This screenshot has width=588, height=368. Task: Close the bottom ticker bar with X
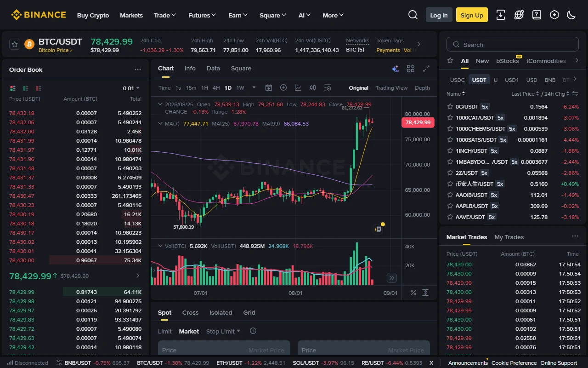[431, 363]
